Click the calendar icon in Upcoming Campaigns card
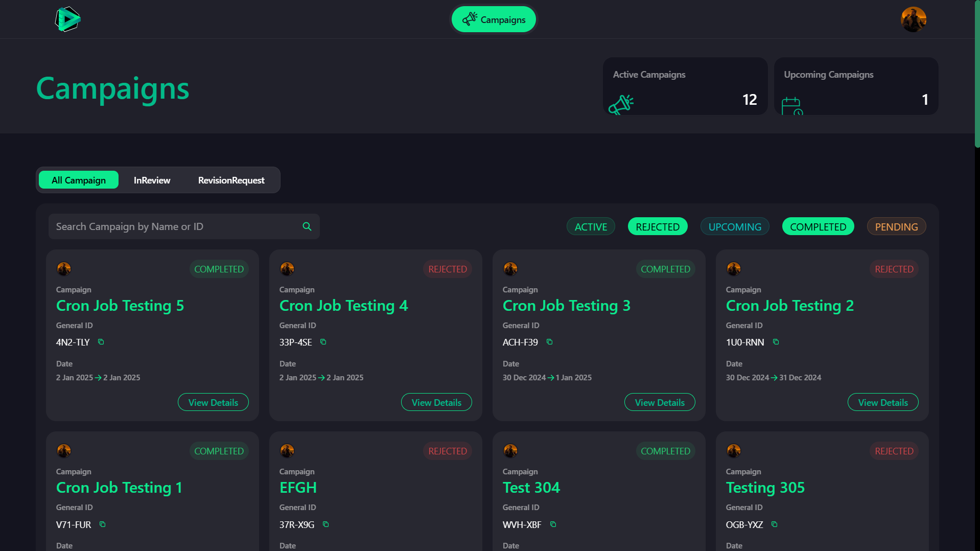Viewport: 980px width, 551px height. (792, 106)
